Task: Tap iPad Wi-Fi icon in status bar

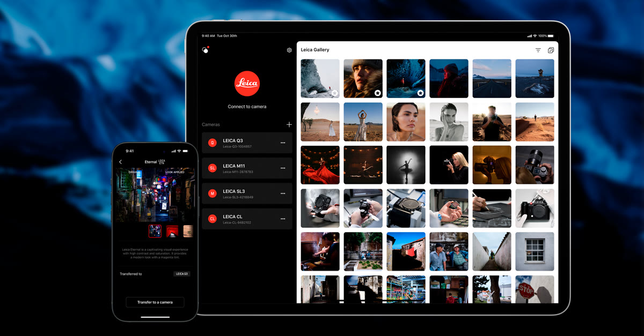Action: click(x=535, y=36)
